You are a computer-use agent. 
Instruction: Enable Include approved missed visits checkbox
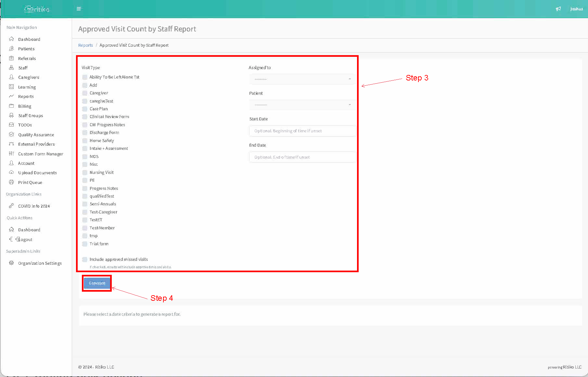pos(85,260)
